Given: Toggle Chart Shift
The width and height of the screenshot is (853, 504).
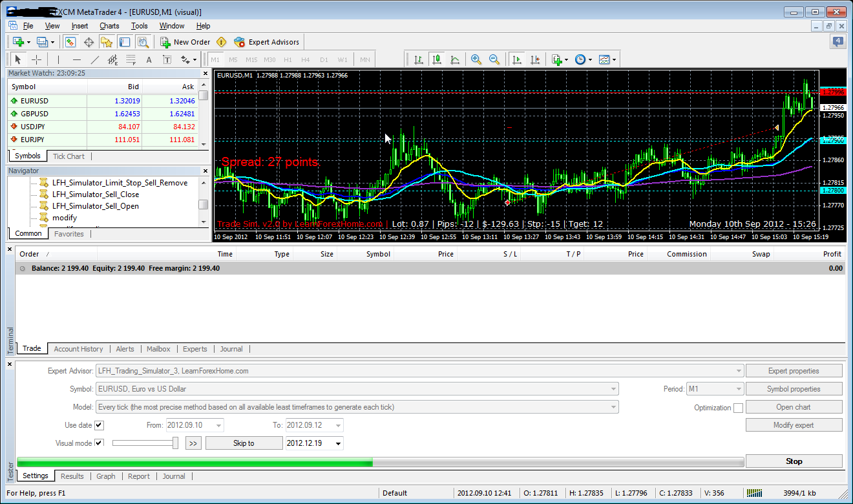Looking at the screenshot, I should tap(534, 59).
